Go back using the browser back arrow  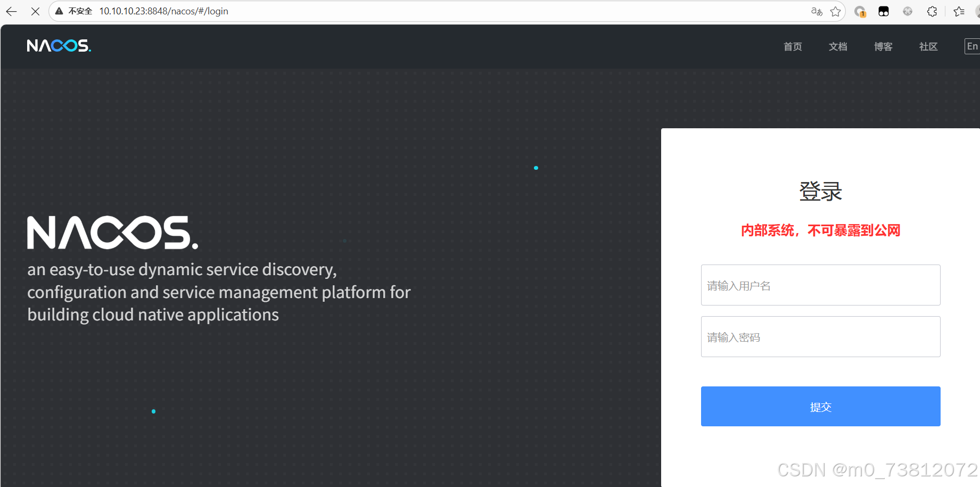(11, 11)
